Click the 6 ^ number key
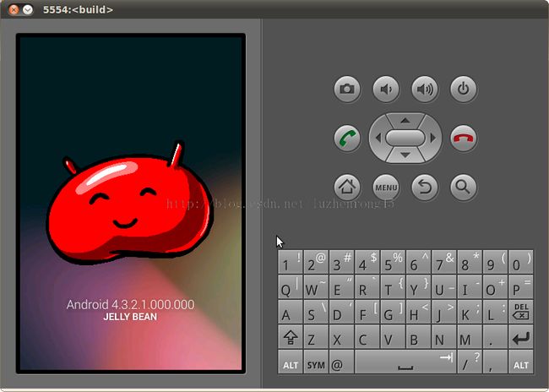549x392 pixels. [418, 262]
